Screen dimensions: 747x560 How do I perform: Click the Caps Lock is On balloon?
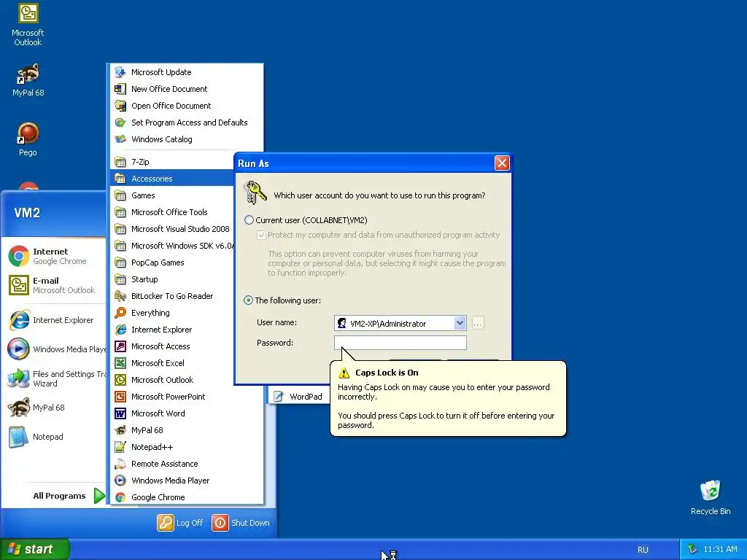pos(448,399)
